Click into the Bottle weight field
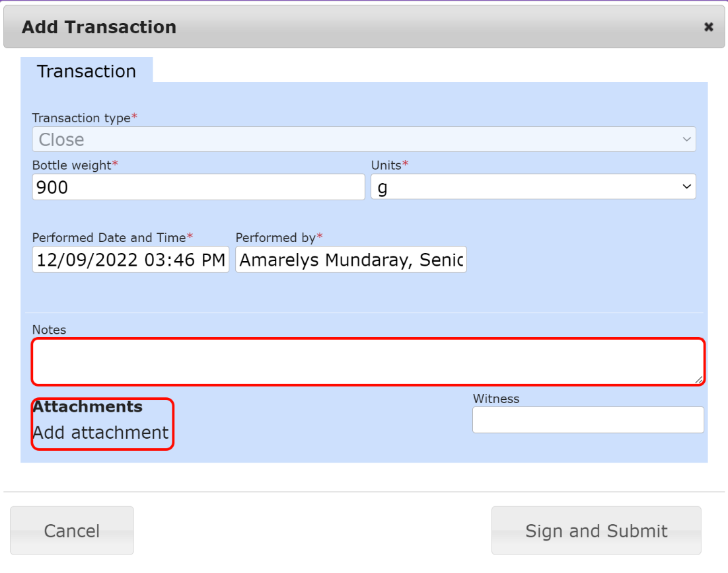 [198, 187]
